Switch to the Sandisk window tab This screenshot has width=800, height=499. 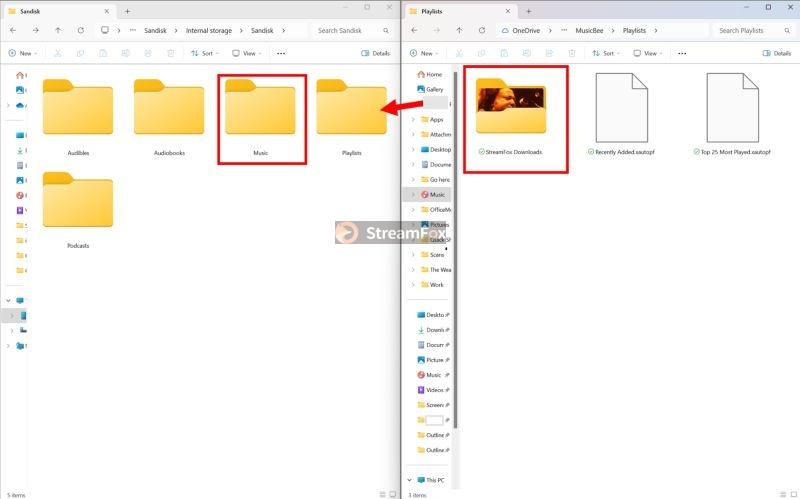pos(58,11)
